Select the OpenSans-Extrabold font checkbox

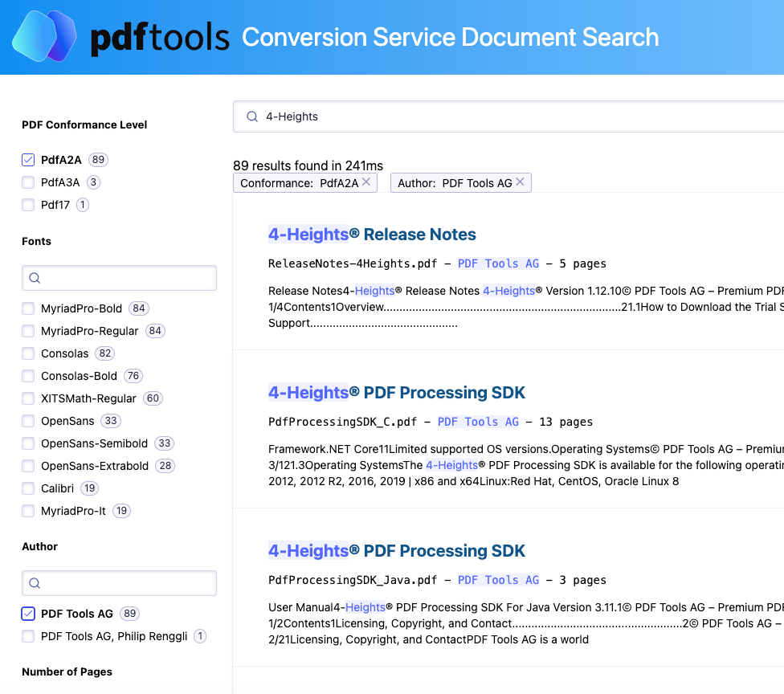28,466
